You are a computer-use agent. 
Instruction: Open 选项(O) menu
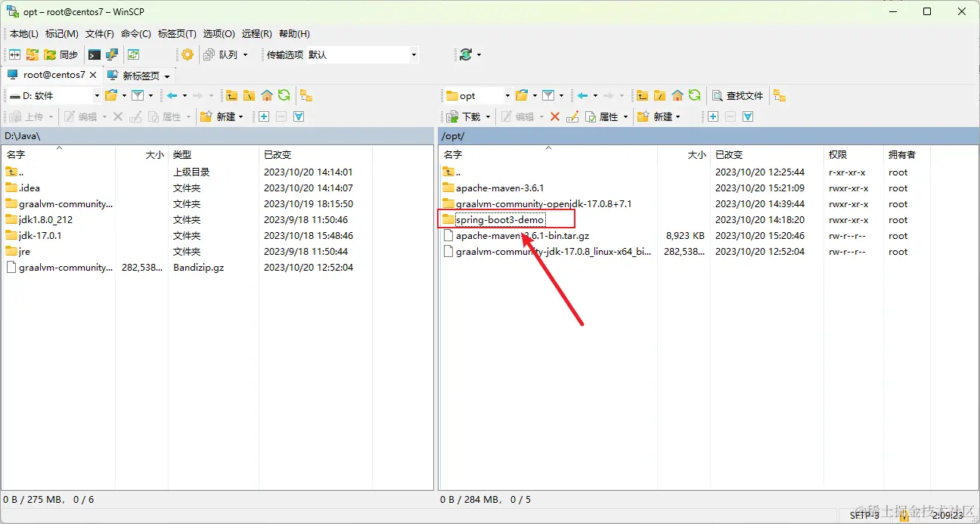coord(219,34)
